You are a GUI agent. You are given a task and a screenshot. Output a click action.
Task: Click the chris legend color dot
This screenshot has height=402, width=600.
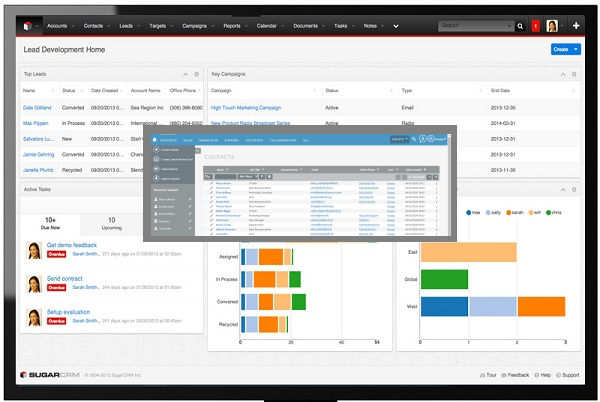548,213
